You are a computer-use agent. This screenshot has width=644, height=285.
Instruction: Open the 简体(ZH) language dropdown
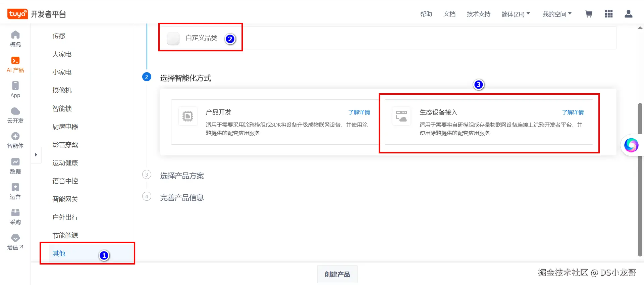pos(516,14)
